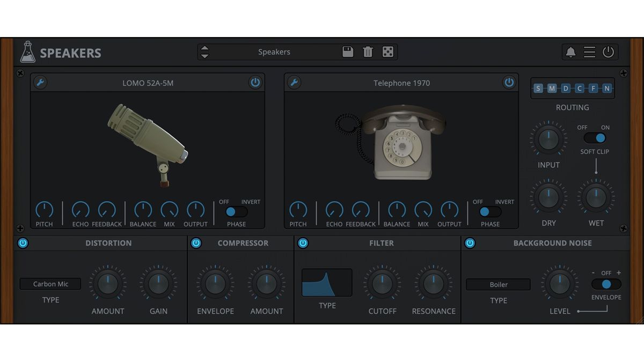Enable the noise envelope with the OFF switch

point(606,284)
